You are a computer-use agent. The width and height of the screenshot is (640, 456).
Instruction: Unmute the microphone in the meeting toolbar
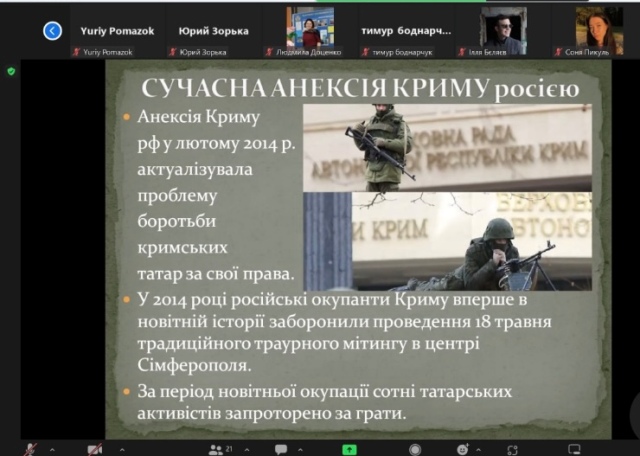coord(30,449)
